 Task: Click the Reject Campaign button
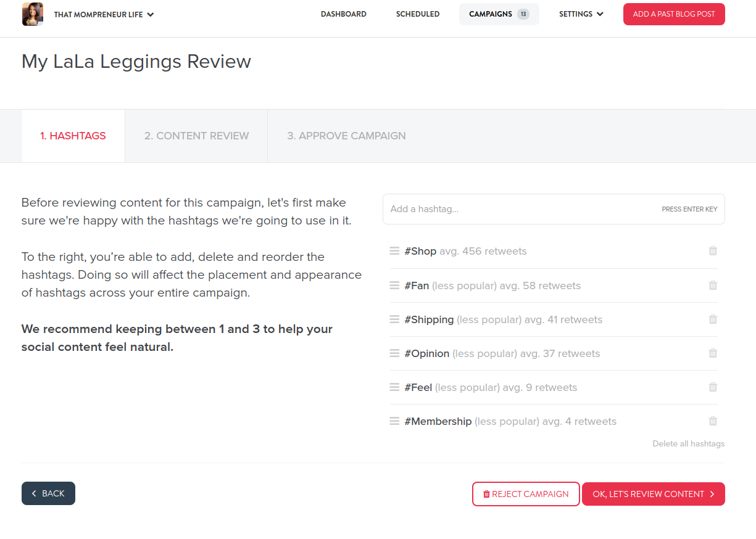pyautogui.click(x=526, y=494)
